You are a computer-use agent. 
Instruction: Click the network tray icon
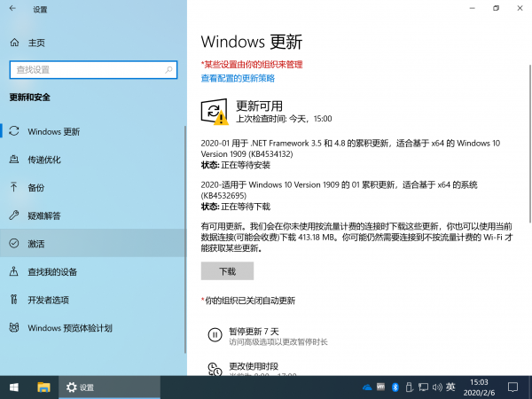pyautogui.click(x=423, y=387)
